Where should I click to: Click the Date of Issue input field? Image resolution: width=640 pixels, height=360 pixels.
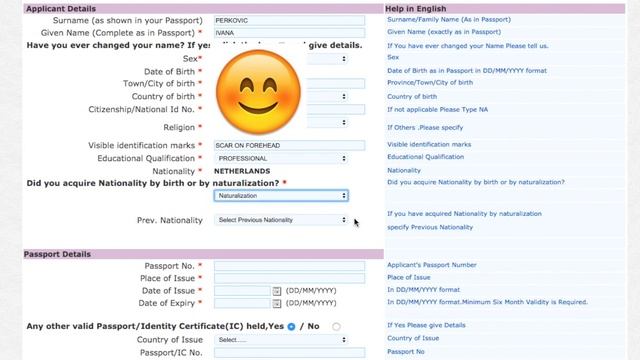coord(242,291)
